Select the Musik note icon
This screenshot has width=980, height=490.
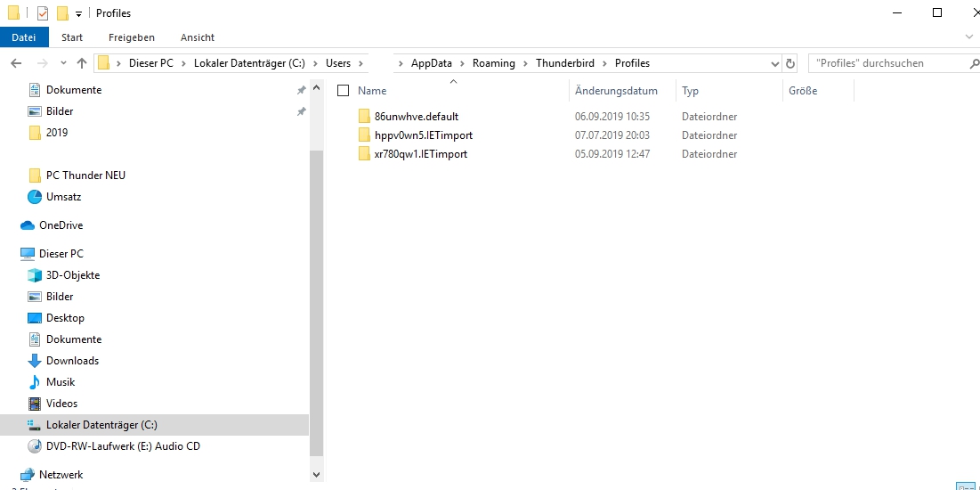[35, 381]
